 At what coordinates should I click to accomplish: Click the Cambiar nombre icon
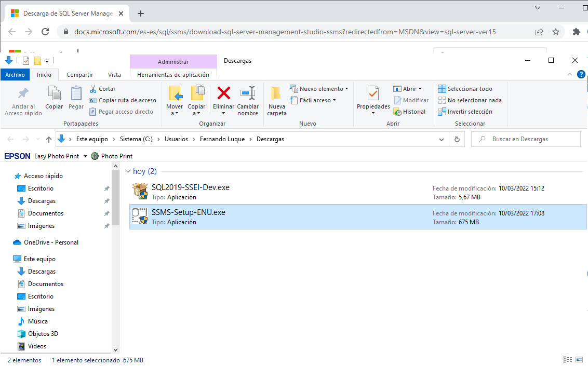coord(248,93)
